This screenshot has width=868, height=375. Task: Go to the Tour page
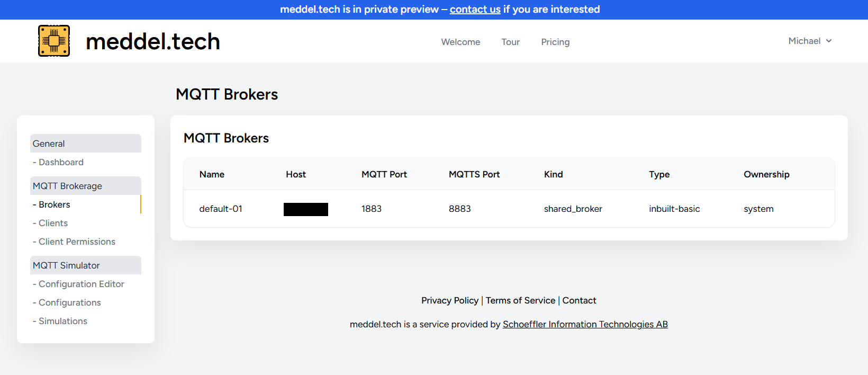511,42
